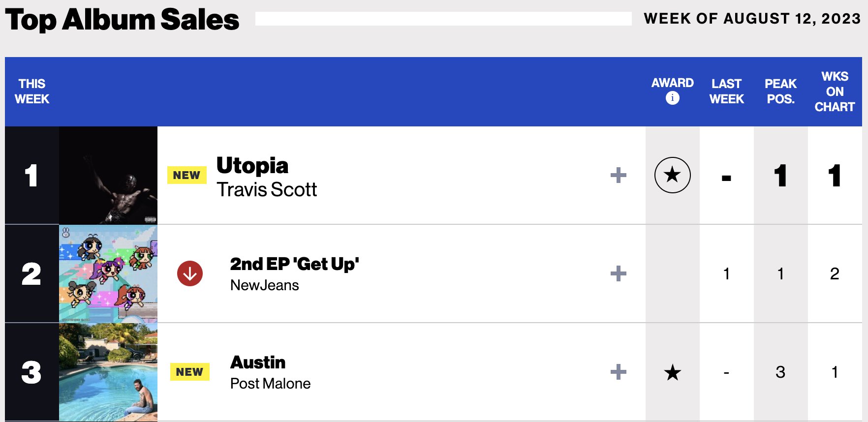
Task: Open the Travis Scott artist link
Action: [267, 190]
